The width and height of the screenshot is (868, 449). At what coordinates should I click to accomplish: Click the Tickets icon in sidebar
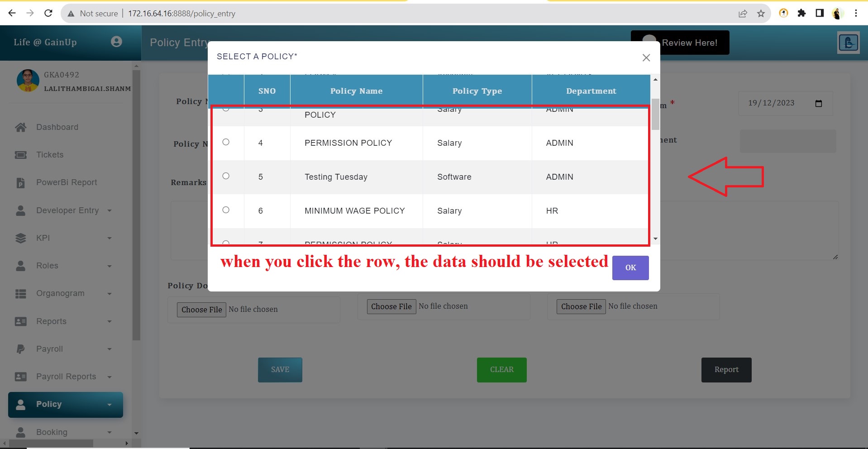pyautogui.click(x=21, y=155)
